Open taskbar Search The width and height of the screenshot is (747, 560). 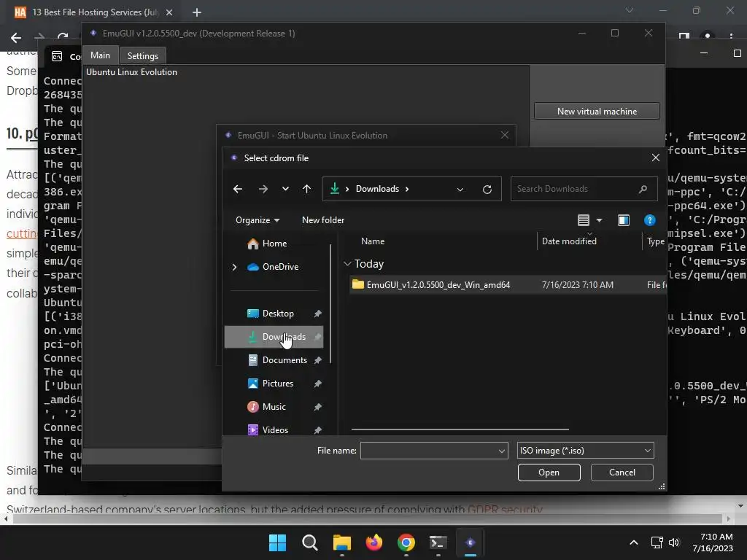(x=309, y=542)
